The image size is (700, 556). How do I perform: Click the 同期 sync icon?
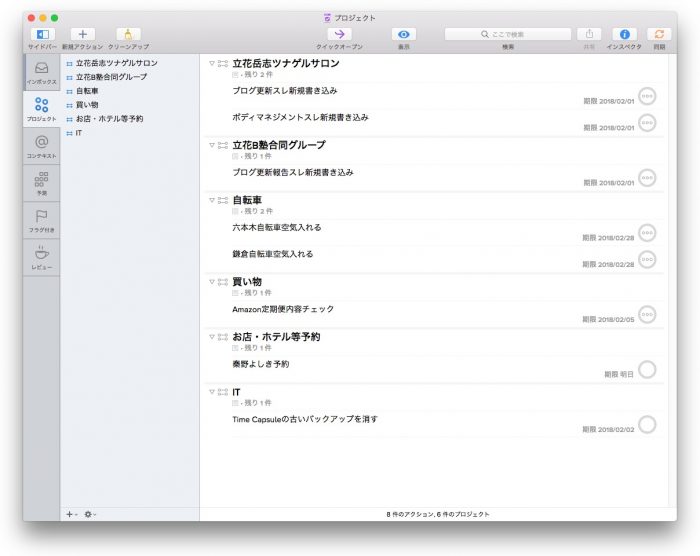tap(658, 34)
